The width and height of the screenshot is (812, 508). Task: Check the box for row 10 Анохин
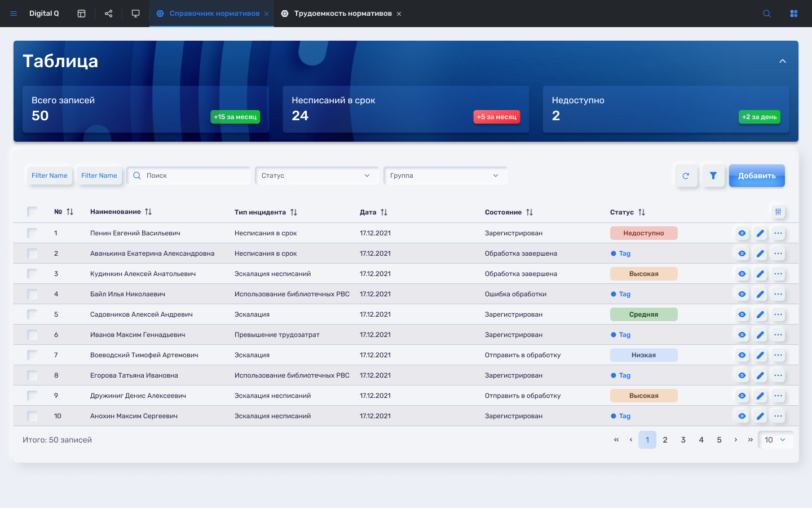coord(32,416)
